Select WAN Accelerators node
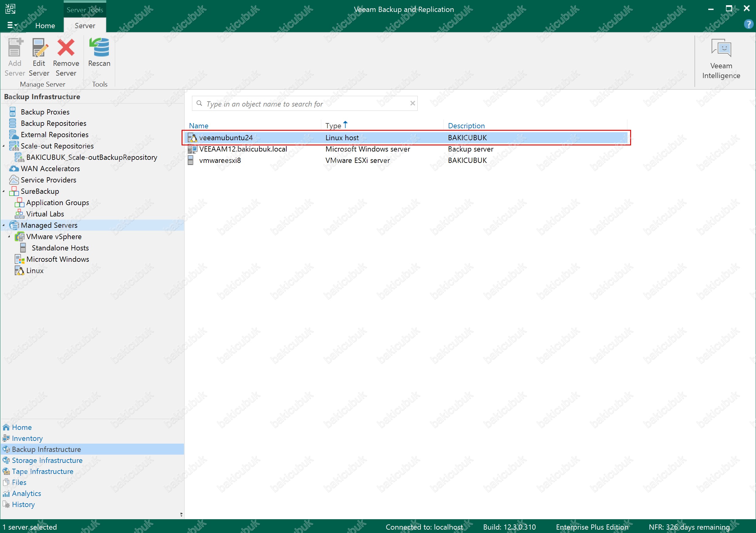Screen dimensions: 756x533 point(50,169)
